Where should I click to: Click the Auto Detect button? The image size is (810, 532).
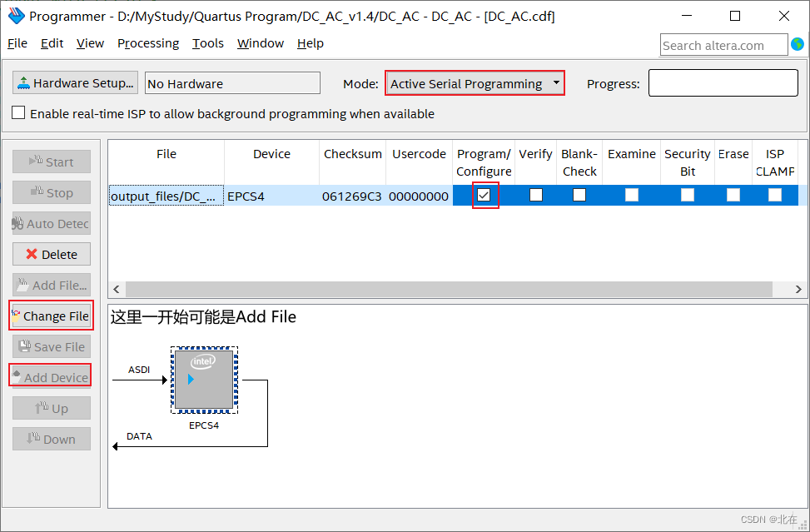pyautogui.click(x=52, y=223)
